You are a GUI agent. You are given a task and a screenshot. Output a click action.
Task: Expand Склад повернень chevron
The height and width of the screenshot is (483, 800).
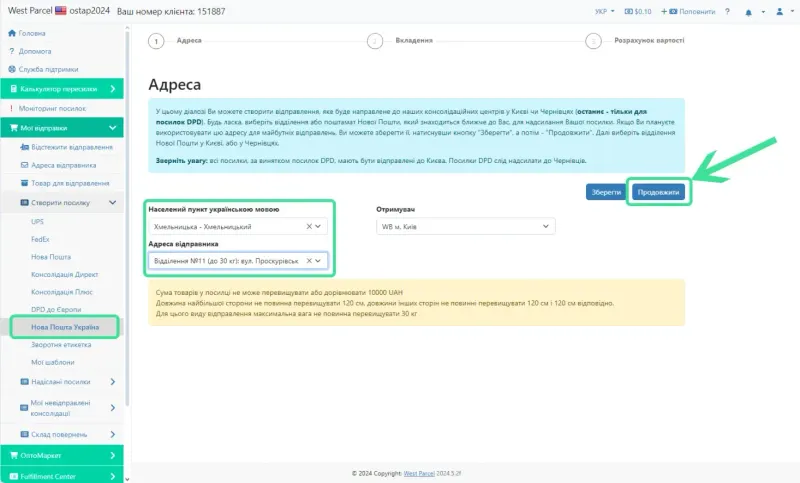[x=112, y=434]
